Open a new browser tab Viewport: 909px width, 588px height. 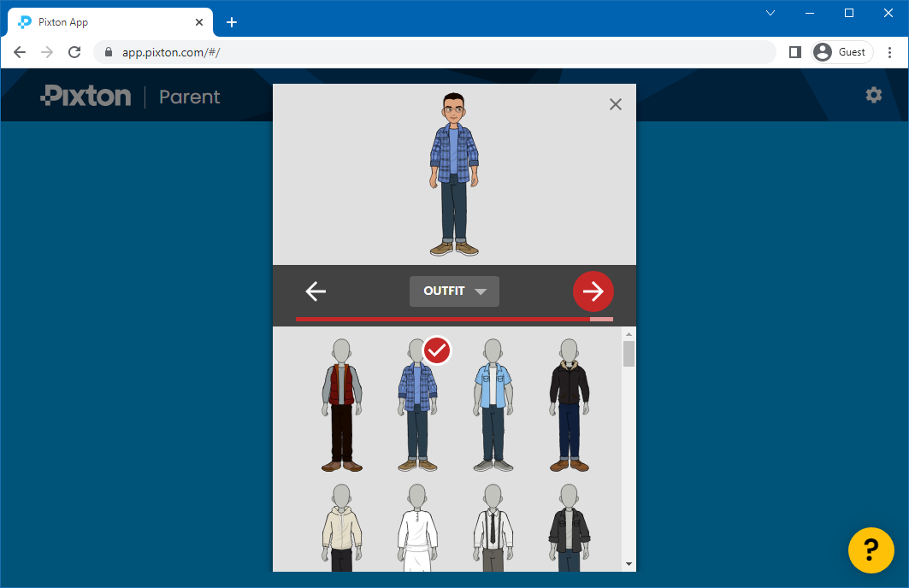232,21
